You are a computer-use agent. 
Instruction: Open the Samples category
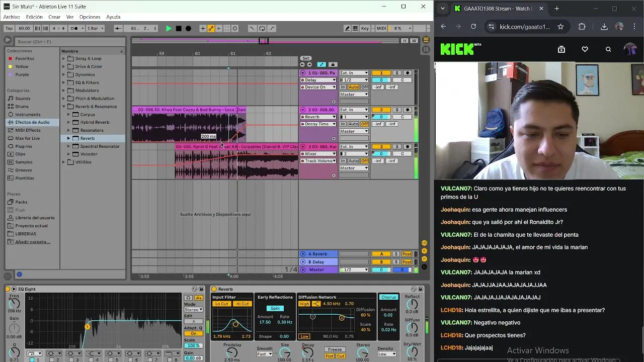click(24, 162)
